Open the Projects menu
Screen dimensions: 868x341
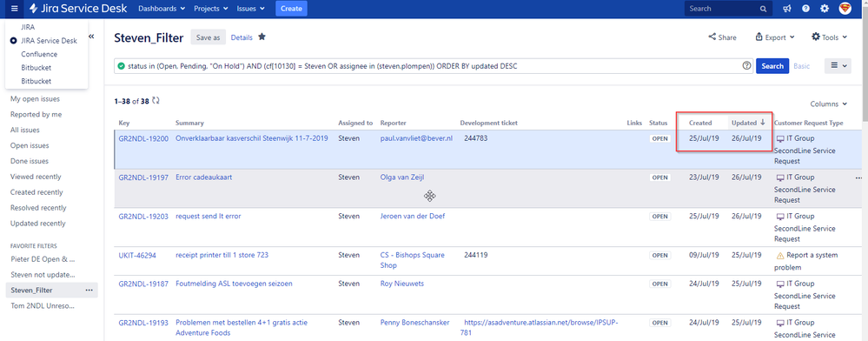(x=211, y=9)
